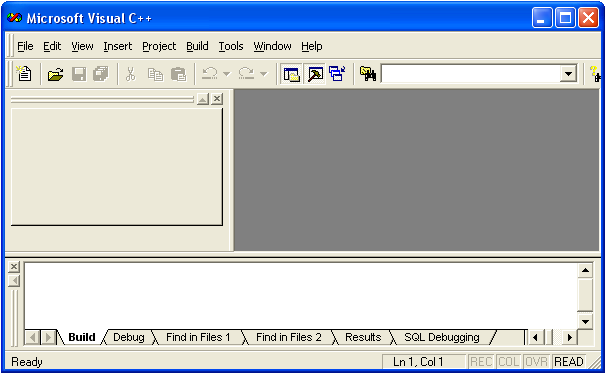This screenshot has height=374, width=606.
Task: Click the READ status bar indicator
Action: (x=569, y=362)
